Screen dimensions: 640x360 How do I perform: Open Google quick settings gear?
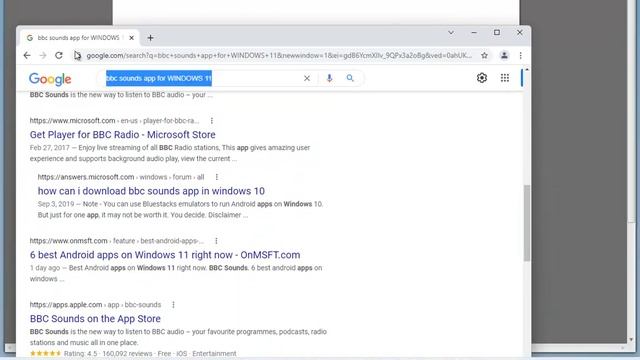point(482,78)
